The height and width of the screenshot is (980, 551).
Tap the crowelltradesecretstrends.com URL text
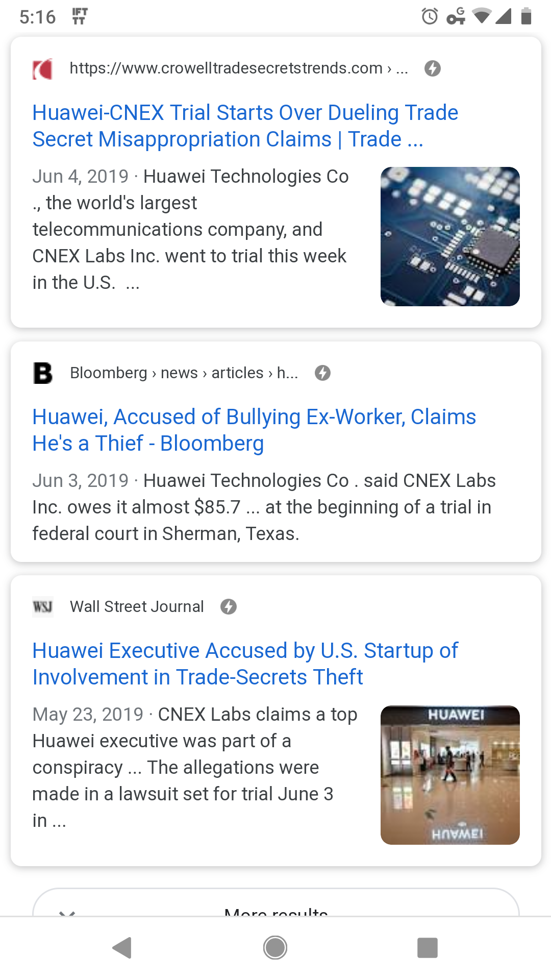[x=226, y=68]
